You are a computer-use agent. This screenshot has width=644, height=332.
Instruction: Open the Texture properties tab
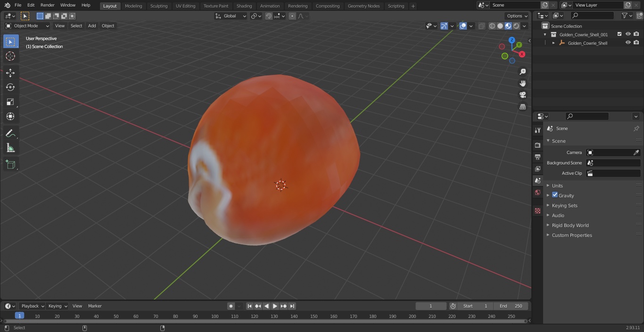click(537, 211)
